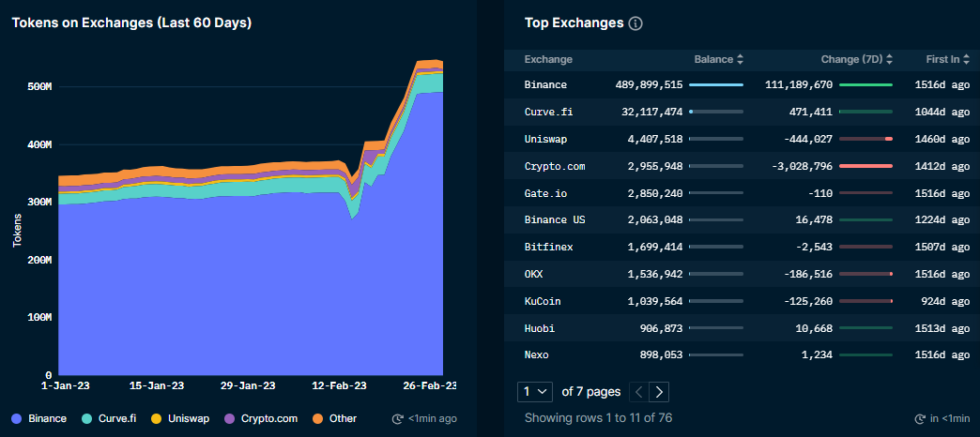The width and height of the screenshot is (980, 437).
Task: Select the Huobi exchange row name
Action: point(540,328)
